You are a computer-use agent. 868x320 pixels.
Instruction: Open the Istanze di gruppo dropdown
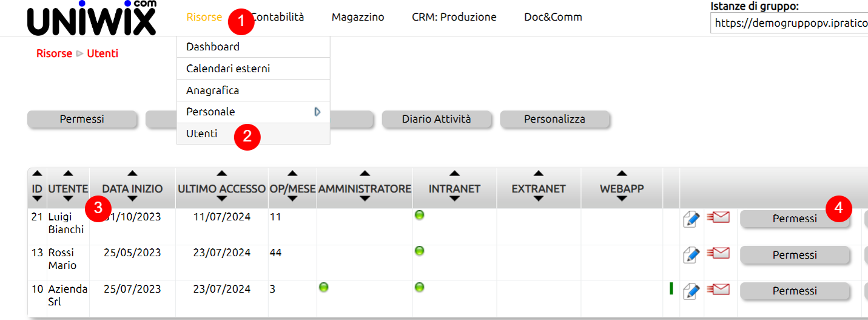pyautogui.click(x=789, y=23)
